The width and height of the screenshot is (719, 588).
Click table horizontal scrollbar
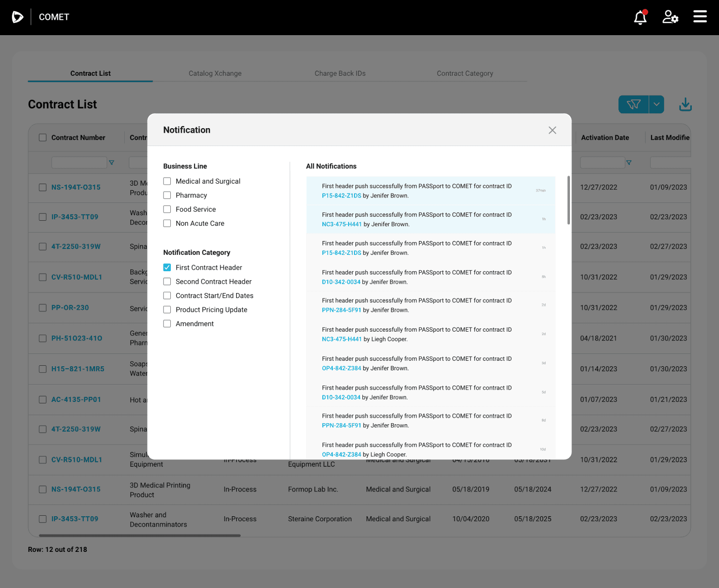[x=140, y=536]
